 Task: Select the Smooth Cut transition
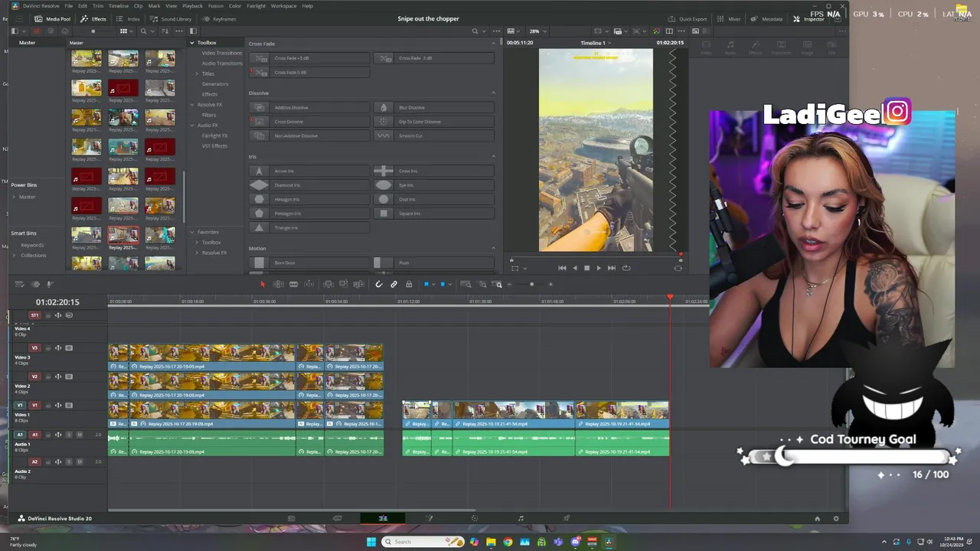tap(433, 135)
